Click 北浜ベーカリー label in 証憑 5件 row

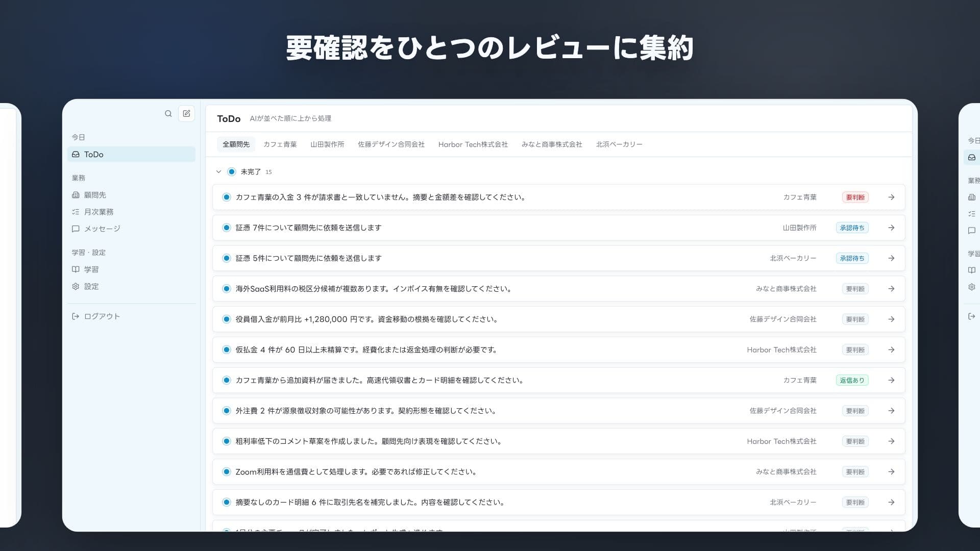click(793, 258)
